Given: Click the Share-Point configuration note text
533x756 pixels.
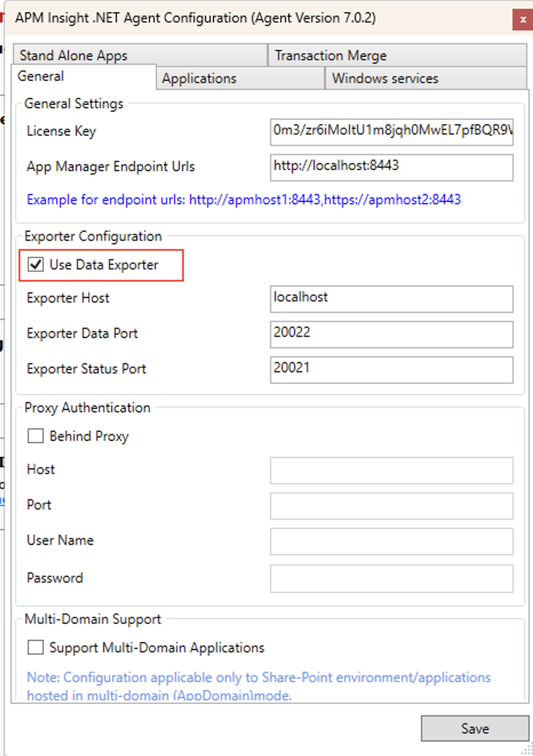Looking at the screenshot, I should click(x=258, y=686).
